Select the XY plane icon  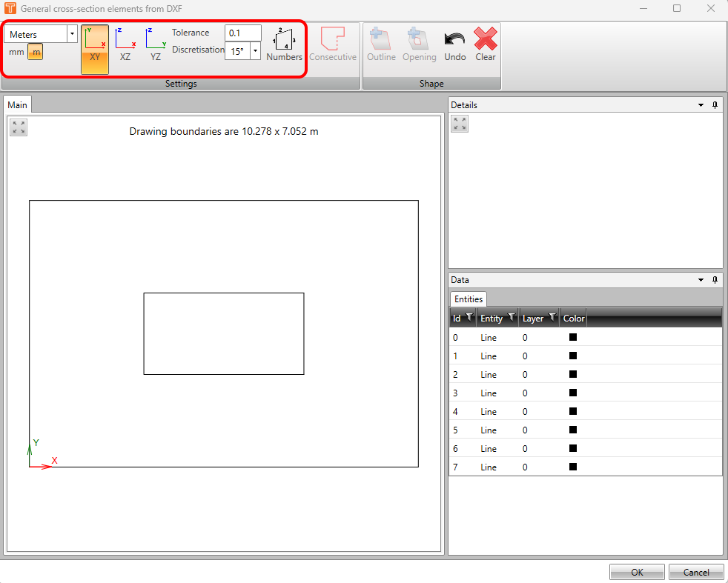(95, 40)
